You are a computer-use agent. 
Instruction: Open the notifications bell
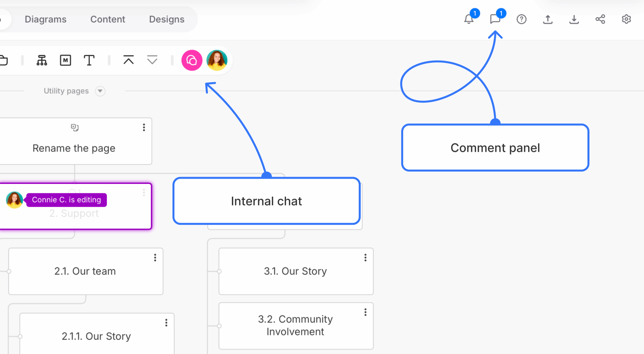(x=469, y=19)
